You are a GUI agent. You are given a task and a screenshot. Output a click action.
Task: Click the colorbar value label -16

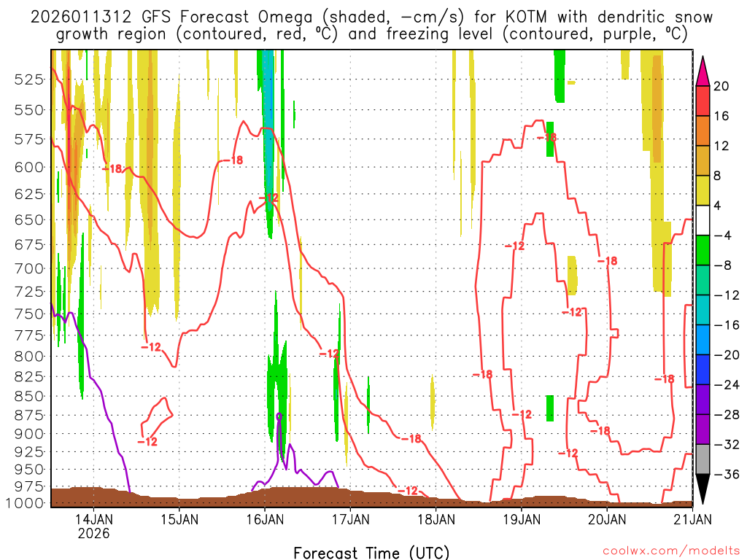click(727, 325)
